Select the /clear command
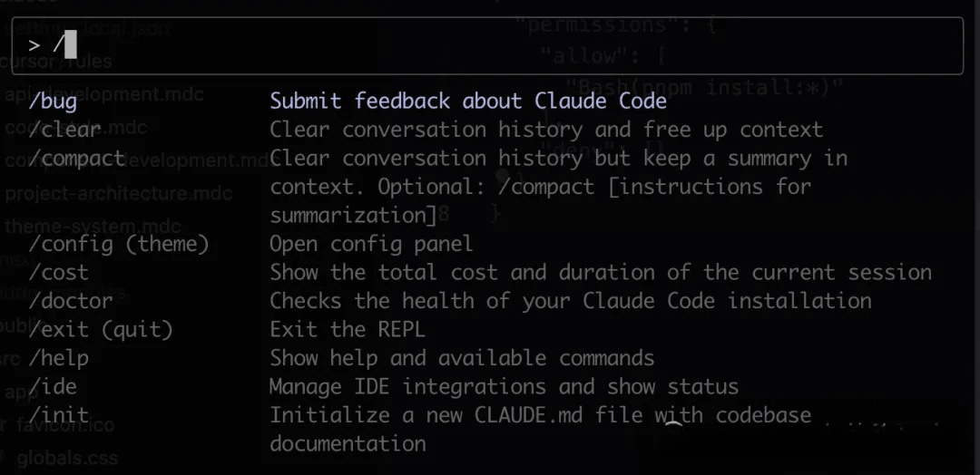980x475 pixels. [x=64, y=130]
